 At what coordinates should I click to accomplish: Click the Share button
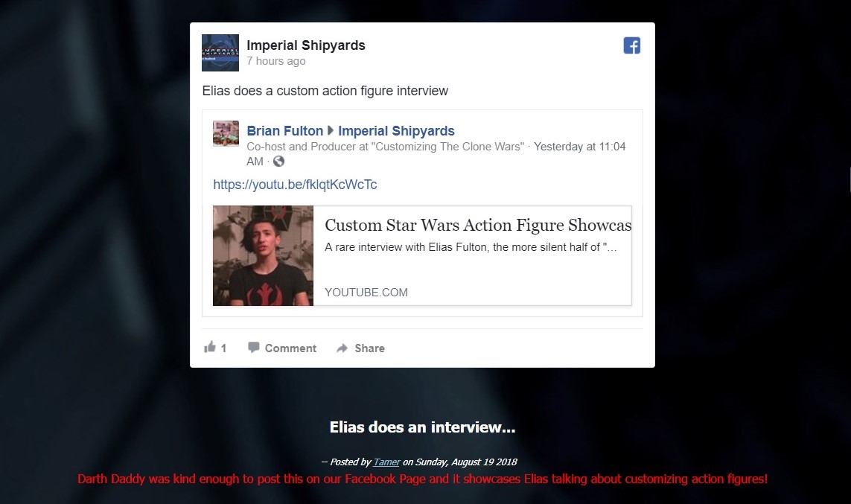pos(361,348)
